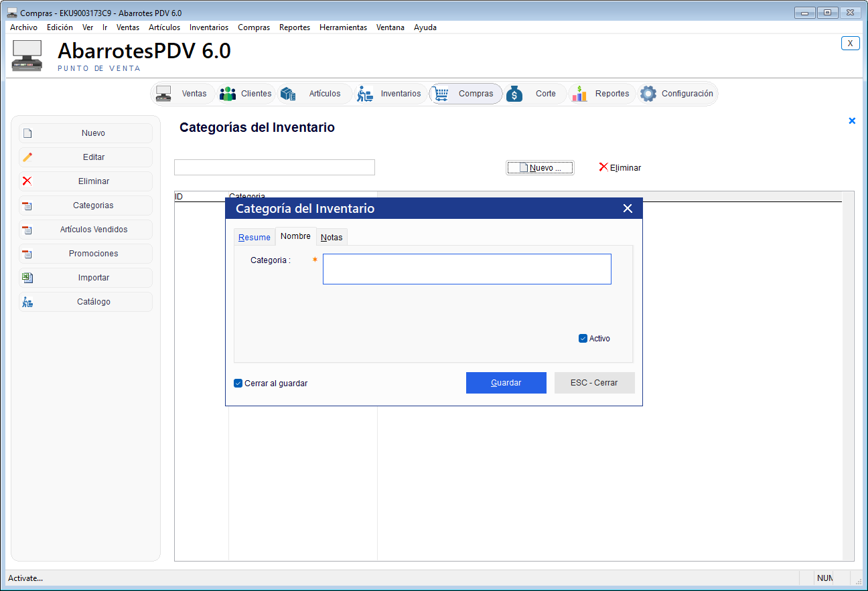Open the Inventarios hand-truck icon
Viewport: 868px width, 591px height.
coord(364,94)
